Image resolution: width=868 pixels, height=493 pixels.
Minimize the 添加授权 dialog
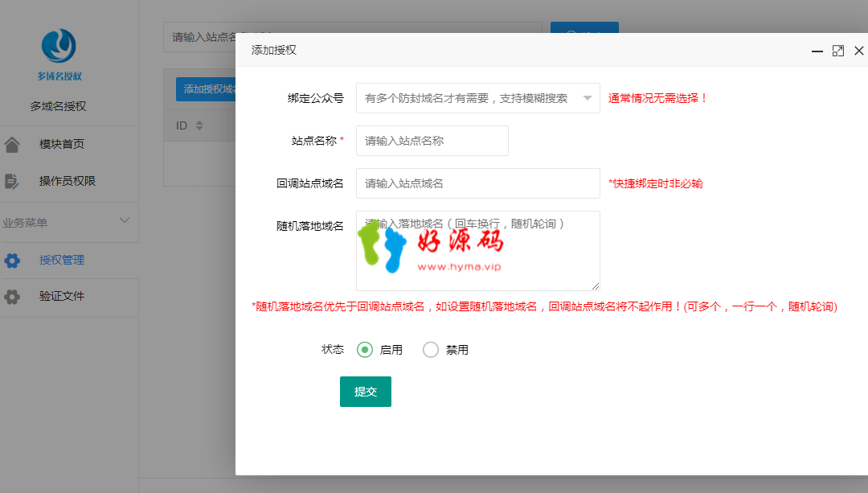click(x=817, y=51)
